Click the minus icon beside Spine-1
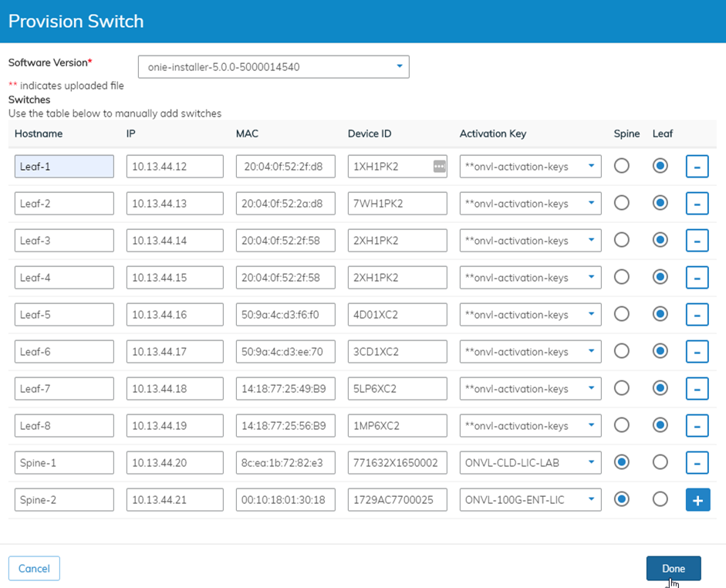Viewport: 726px width, 588px height. coord(697,462)
